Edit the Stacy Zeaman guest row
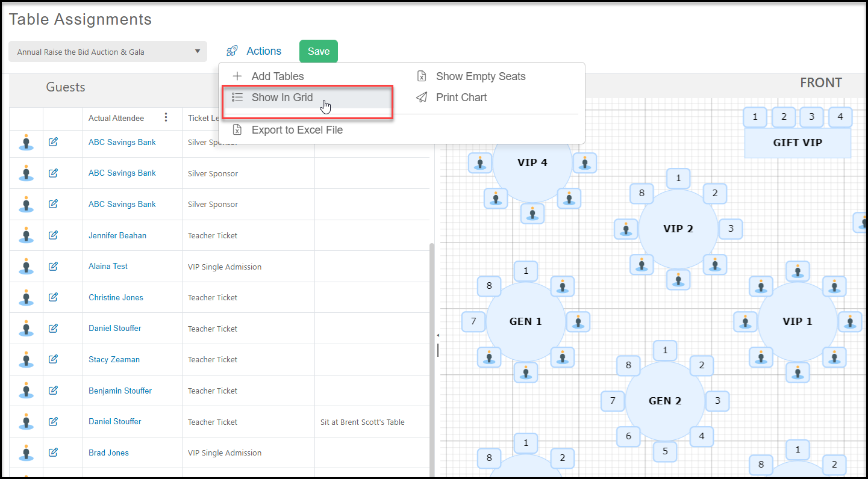868x479 pixels. pos(53,359)
